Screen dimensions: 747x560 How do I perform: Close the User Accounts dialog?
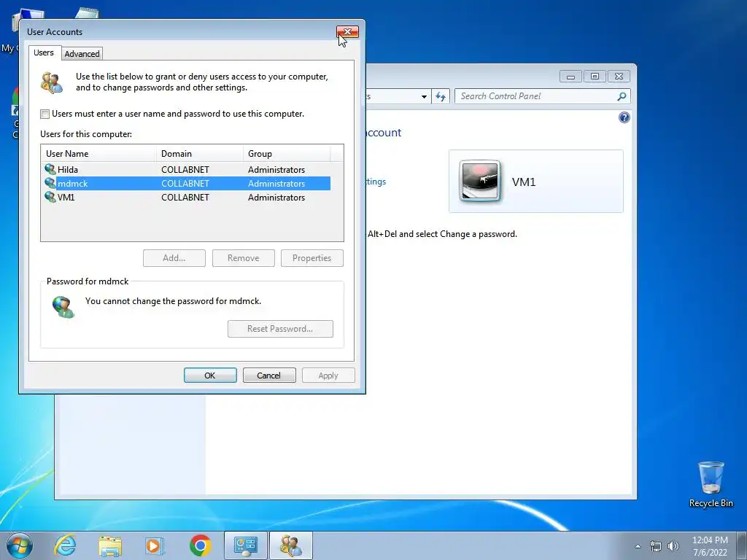pos(347,32)
